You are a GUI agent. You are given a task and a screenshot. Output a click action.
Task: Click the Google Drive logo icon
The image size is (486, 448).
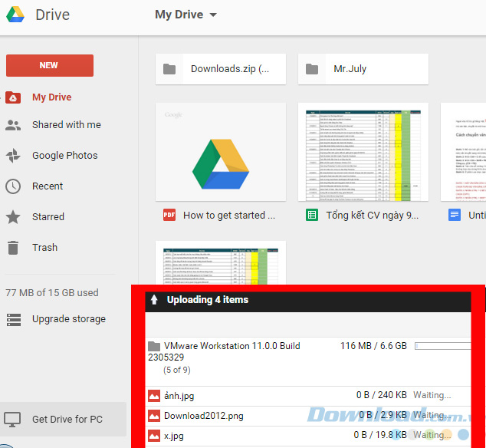15,15
